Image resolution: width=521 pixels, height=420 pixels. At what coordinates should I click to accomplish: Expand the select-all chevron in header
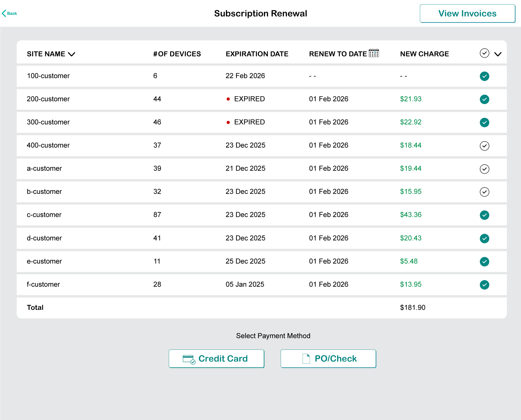(498, 54)
